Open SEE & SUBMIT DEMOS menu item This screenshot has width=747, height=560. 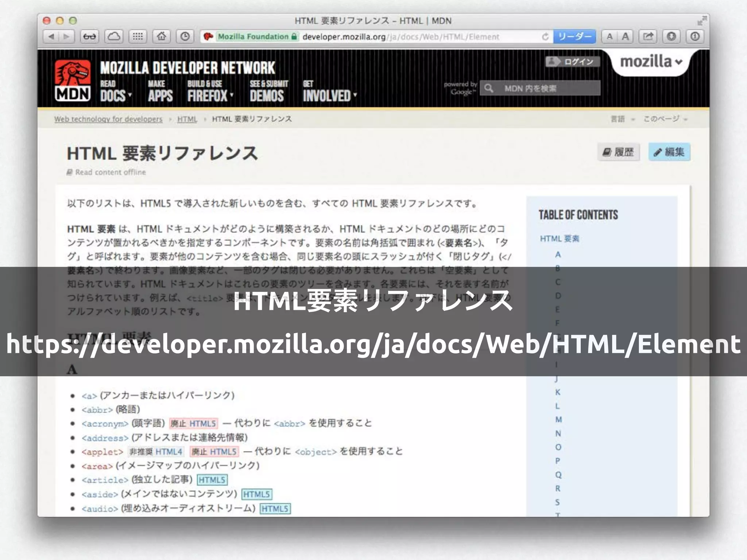coord(269,91)
